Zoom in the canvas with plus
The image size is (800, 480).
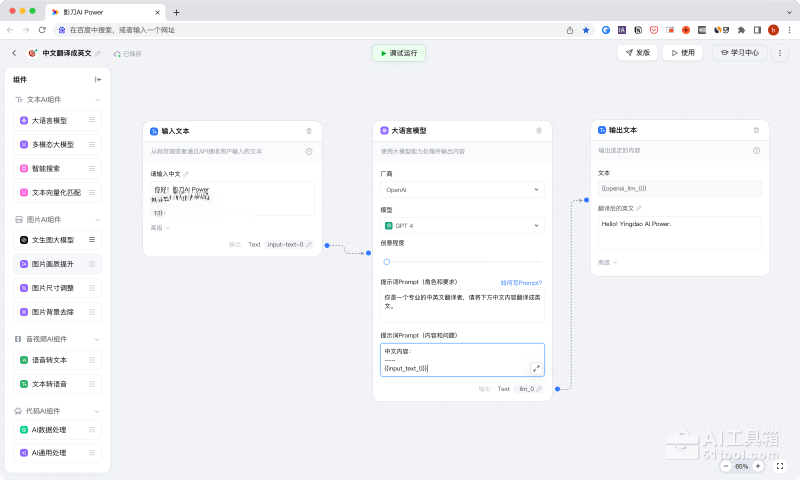[x=757, y=466]
